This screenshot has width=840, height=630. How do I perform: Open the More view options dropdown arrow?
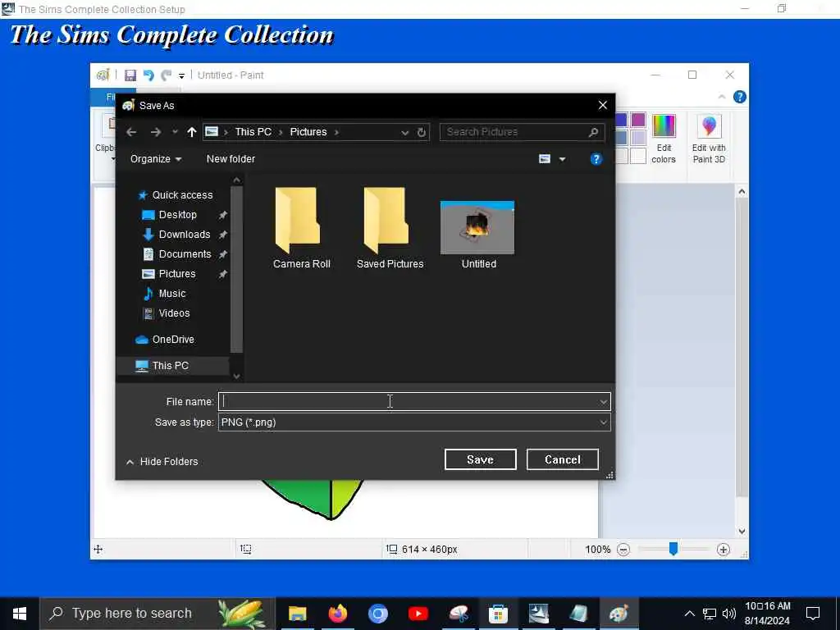(562, 159)
